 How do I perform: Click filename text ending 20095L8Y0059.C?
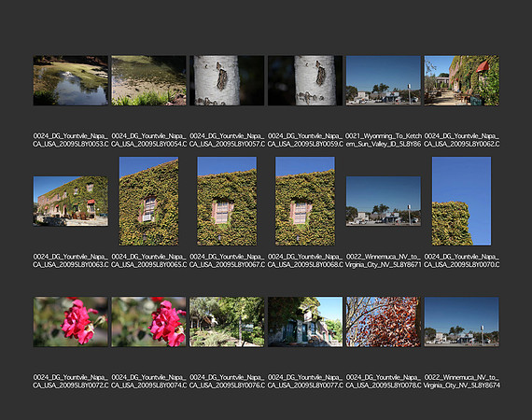click(x=305, y=140)
